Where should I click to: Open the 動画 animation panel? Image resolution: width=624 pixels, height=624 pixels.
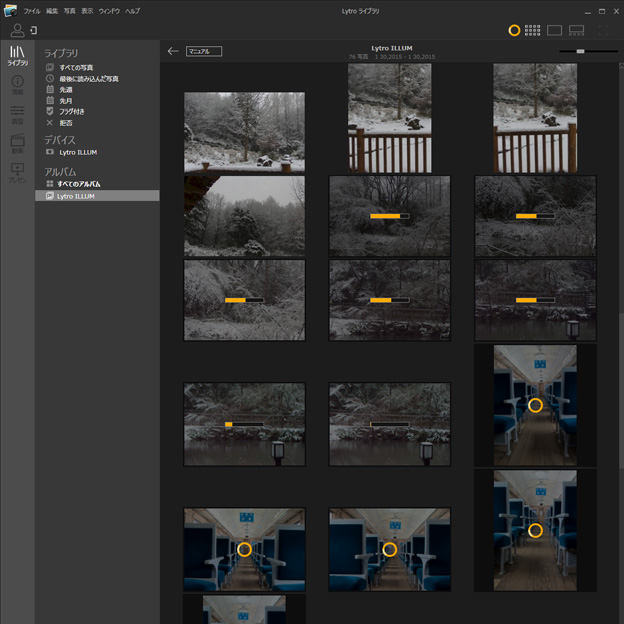[17, 144]
